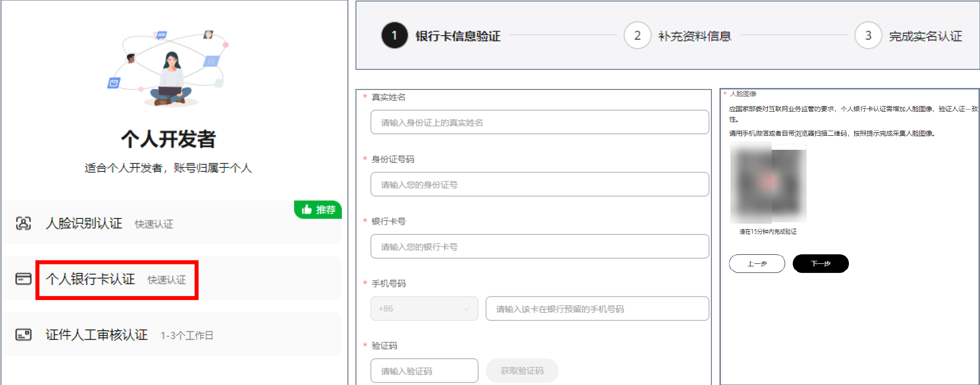Click the face verification QR code

click(x=768, y=183)
